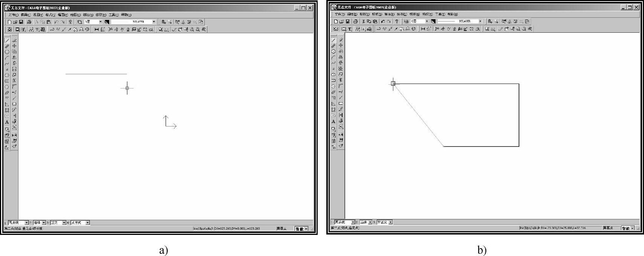Open 帮助 menu in left window
Image resolution: width=644 pixels, height=256 pixels.
point(126,15)
